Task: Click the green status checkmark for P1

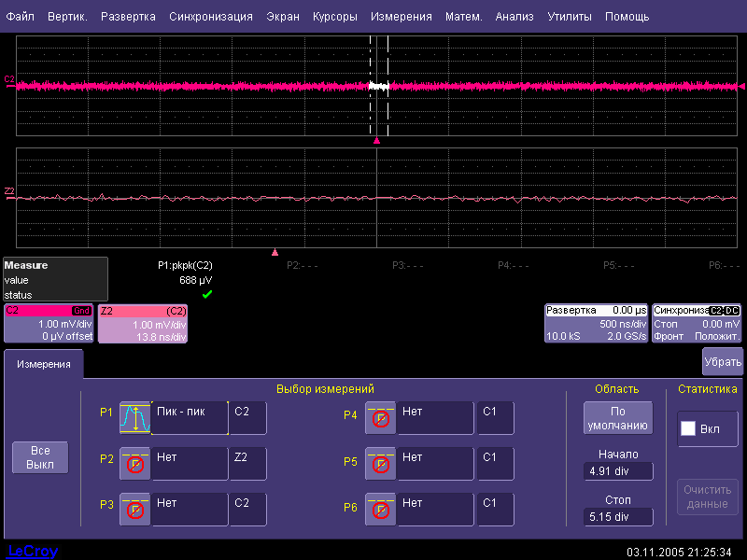Action: pyautogui.click(x=207, y=294)
